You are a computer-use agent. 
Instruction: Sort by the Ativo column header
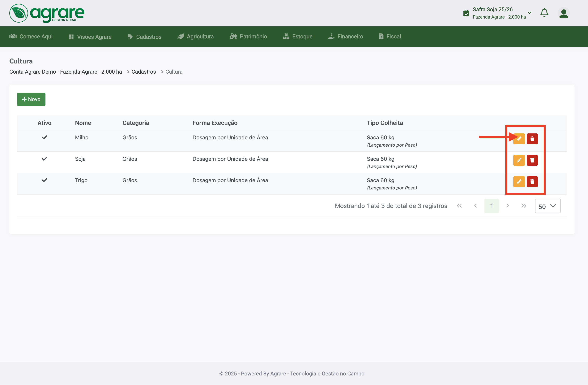pyautogui.click(x=45, y=123)
